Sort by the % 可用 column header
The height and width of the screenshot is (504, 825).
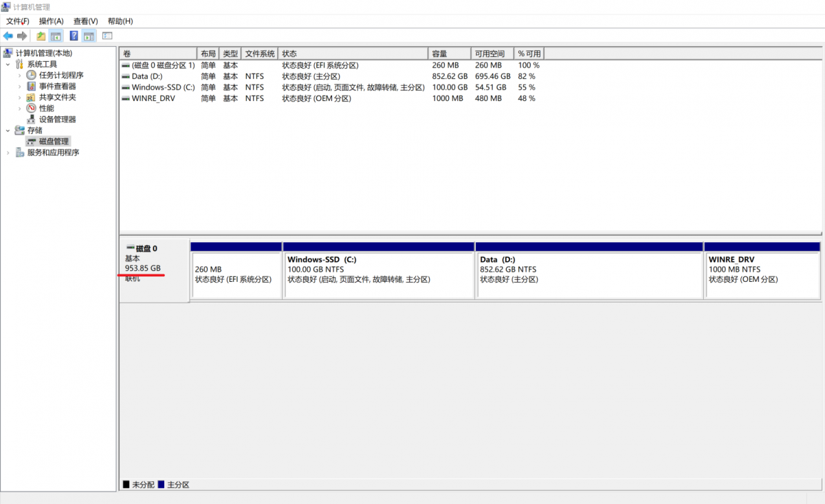coord(529,54)
